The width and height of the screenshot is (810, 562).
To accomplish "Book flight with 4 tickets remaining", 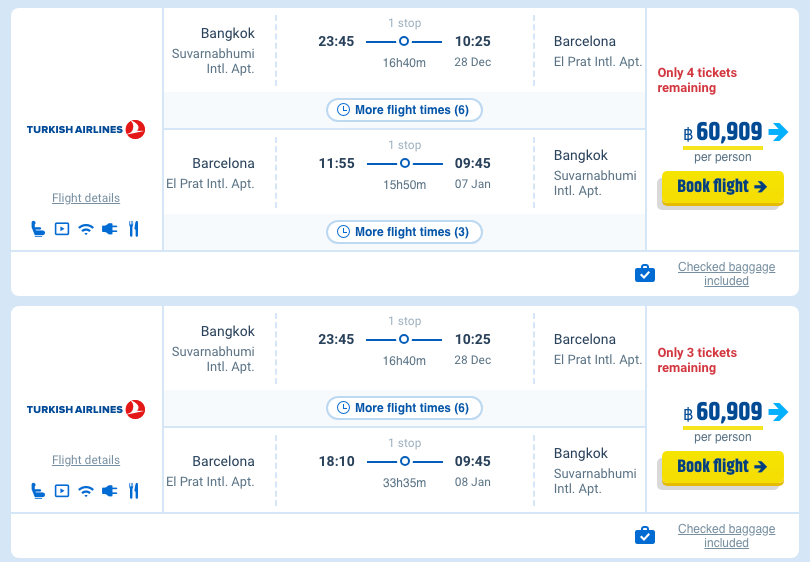I will [722, 187].
